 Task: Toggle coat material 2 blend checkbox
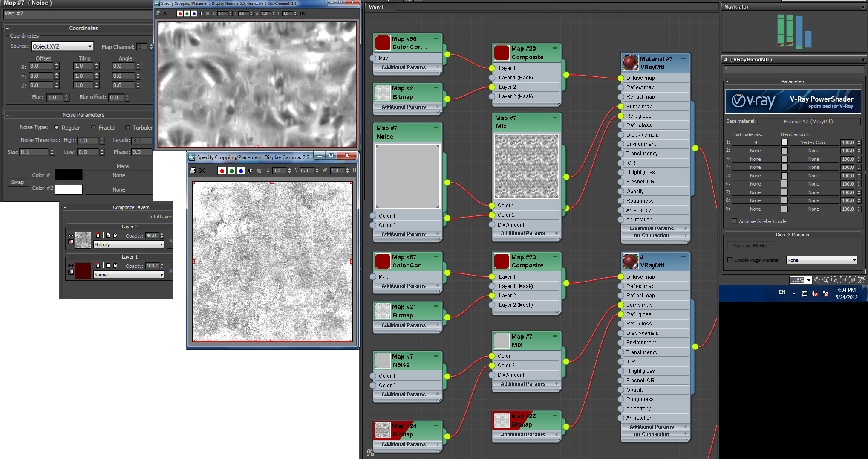(784, 151)
